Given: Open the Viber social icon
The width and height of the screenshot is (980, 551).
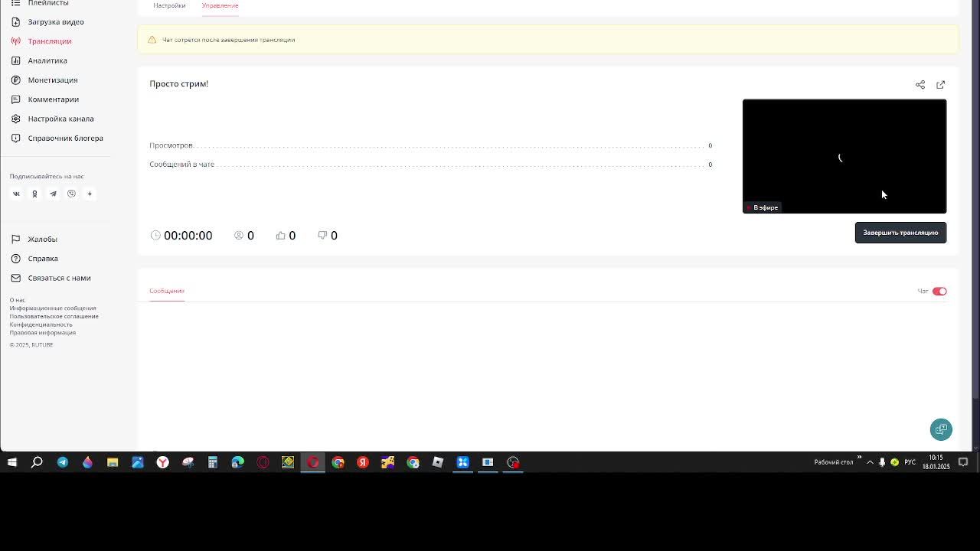Looking at the screenshot, I should pyautogui.click(x=71, y=194).
